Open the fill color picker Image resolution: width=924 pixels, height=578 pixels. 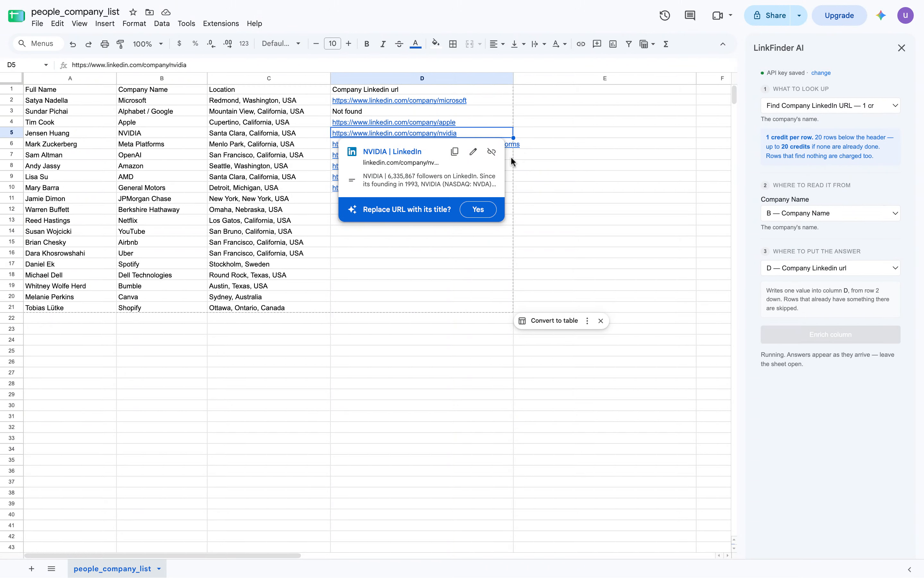coord(435,44)
